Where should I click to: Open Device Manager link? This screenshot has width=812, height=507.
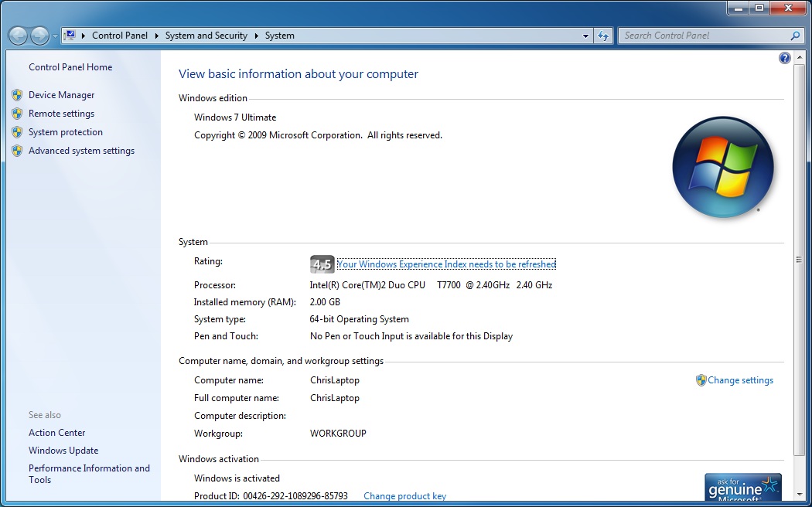[x=62, y=94]
